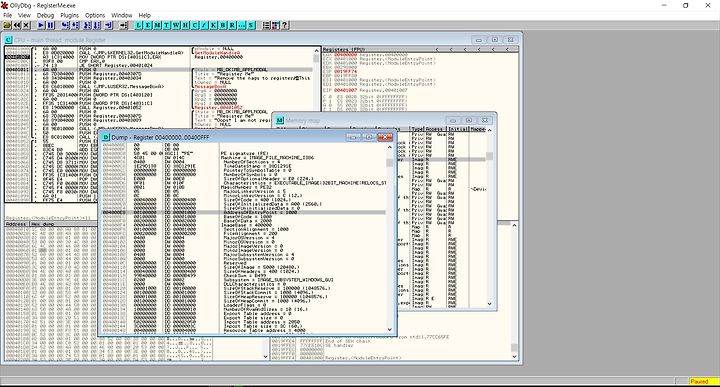Select the red ESP value 0019FF74
Image resolution: width=720 pixels, height=387 pixels.
click(345, 72)
